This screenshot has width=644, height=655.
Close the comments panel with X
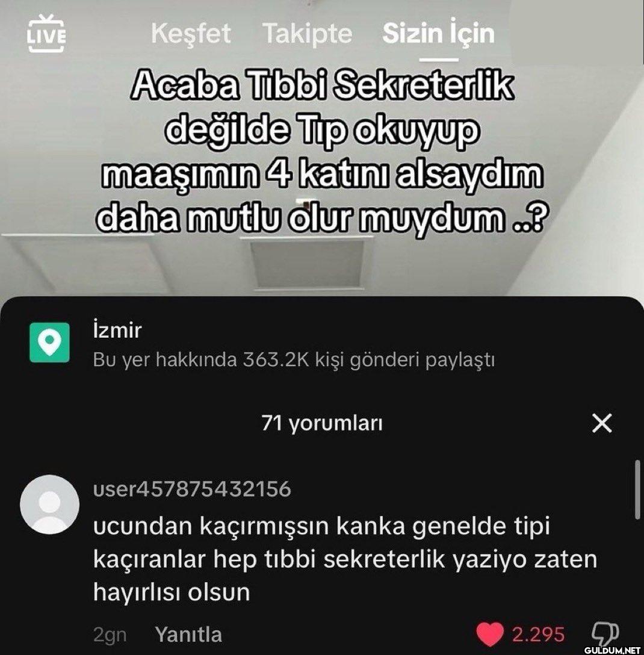point(602,423)
